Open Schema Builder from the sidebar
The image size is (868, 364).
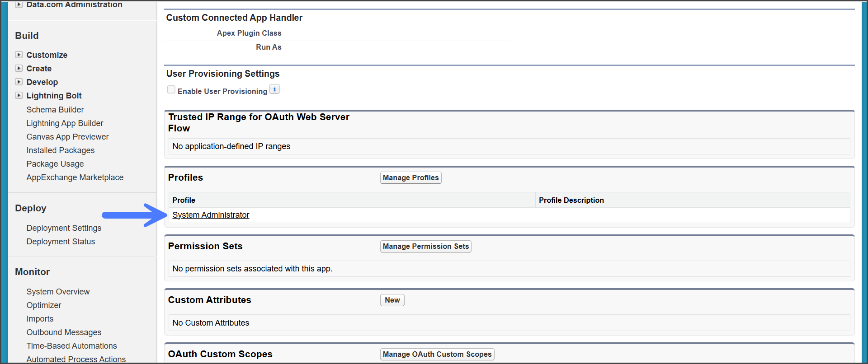55,110
